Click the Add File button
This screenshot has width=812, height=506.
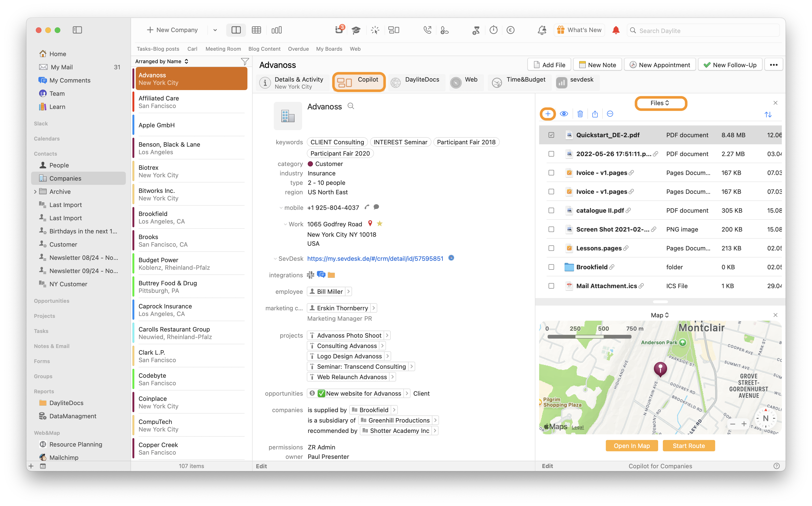tap(549, 65)
